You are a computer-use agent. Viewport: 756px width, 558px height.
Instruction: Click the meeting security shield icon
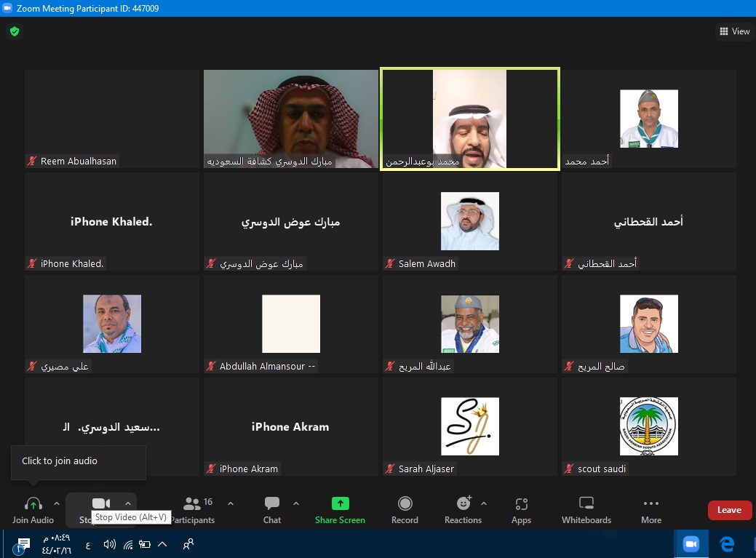pyautogui.click(x=15, y=32)
